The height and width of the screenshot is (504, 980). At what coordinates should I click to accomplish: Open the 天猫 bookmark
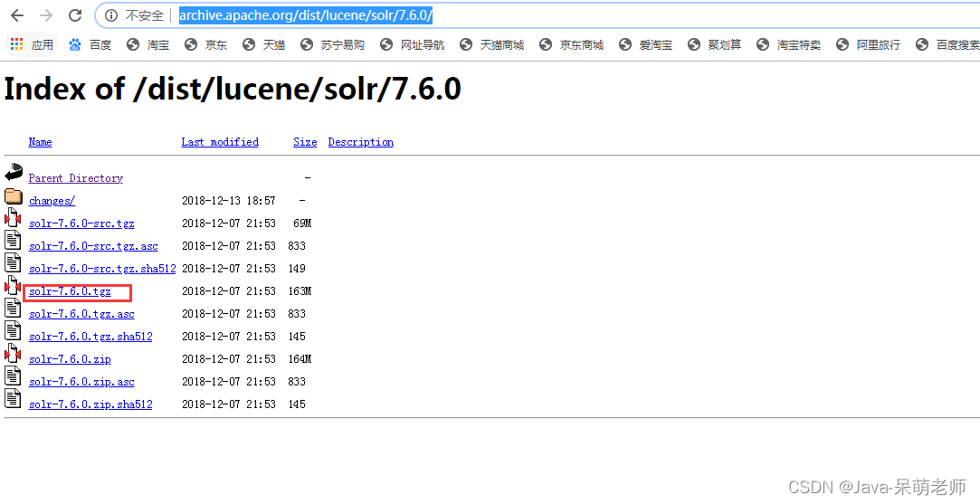coord(263,44)
